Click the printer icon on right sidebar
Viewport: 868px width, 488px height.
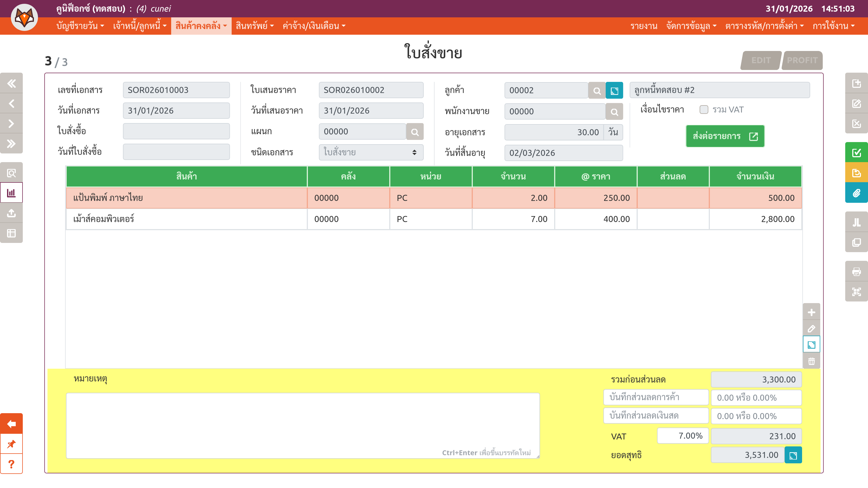point(856,271)
